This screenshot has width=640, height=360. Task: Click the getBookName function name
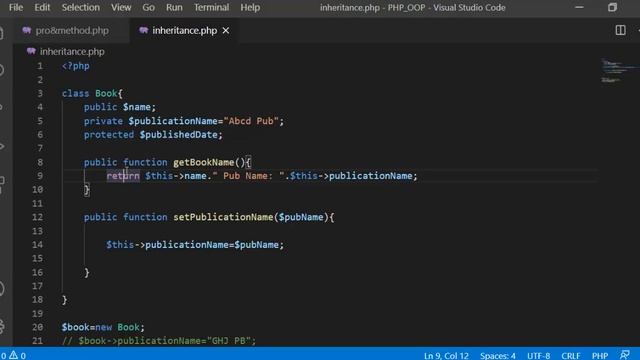click(204, 162)
